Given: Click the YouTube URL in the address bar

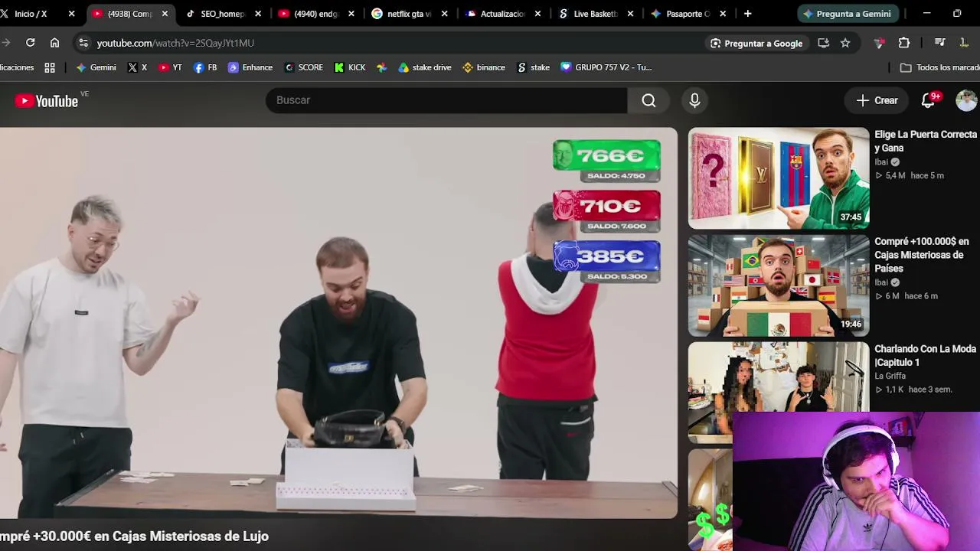Looking at the screenshot, I should point(175,43).
